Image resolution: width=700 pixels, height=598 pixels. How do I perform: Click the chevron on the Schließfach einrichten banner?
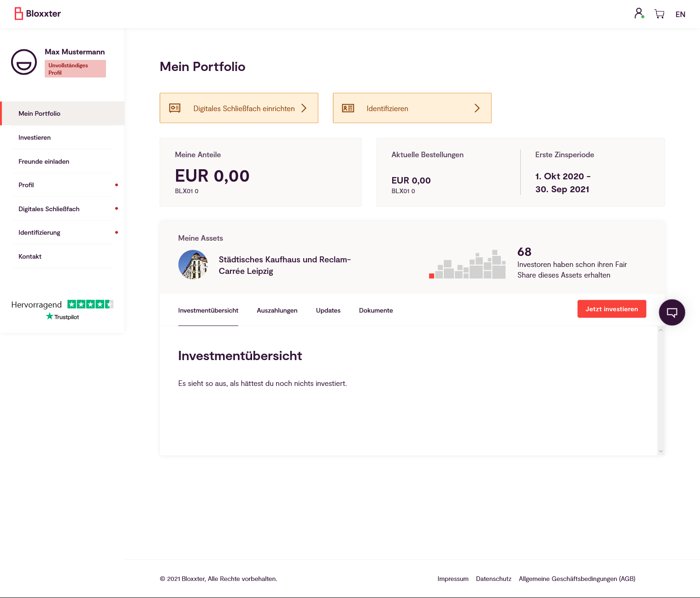pyautogui.click(x=304, y=108)
